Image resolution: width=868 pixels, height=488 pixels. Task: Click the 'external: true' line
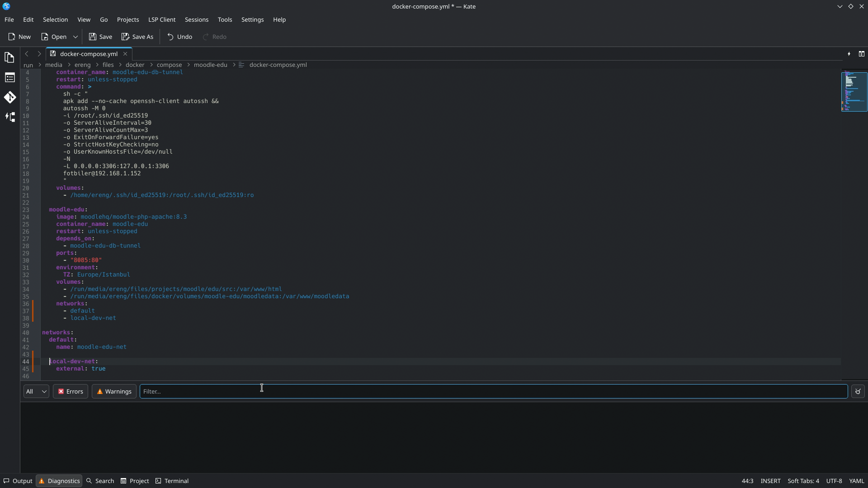click(80, 369)
